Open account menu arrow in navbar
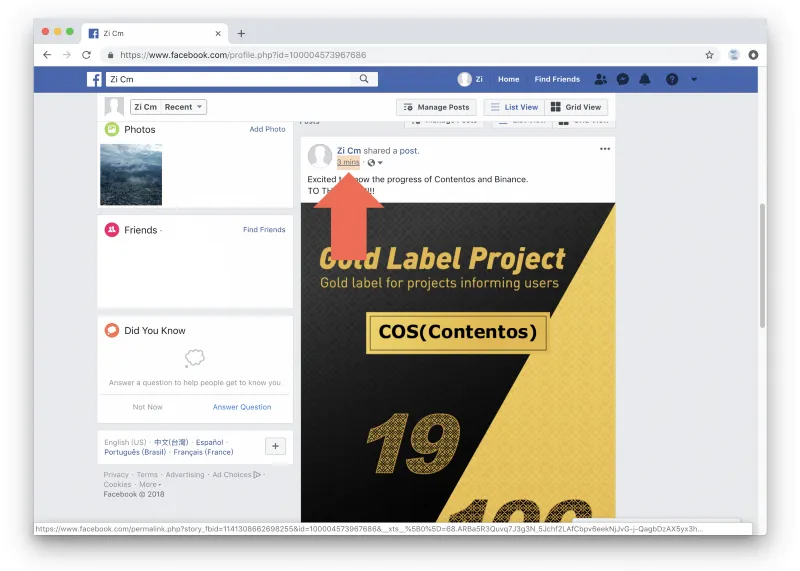 click(694, 79)
